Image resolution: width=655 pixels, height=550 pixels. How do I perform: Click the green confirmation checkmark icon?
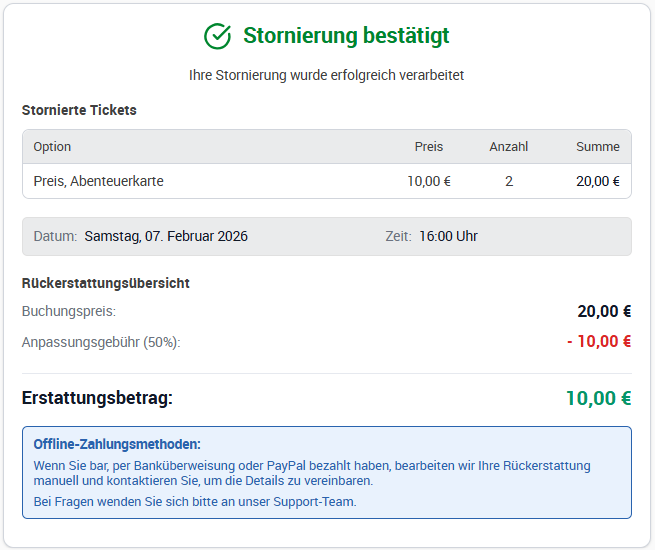click(217, 36)
